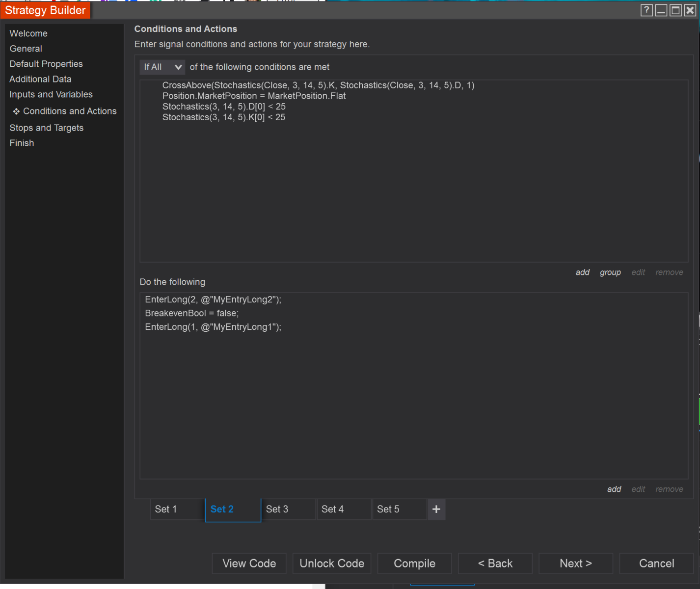Navigate to Additional Data

point(40,79)
